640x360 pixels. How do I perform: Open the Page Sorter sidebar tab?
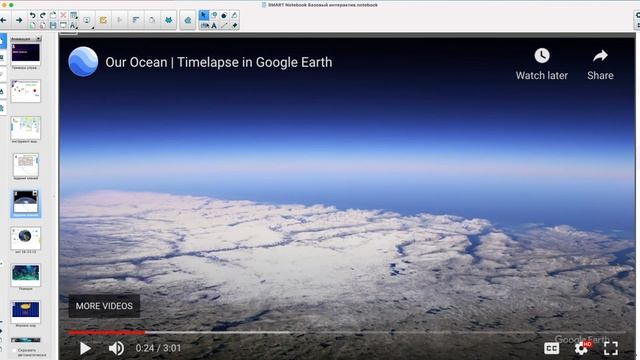[2, 41]
